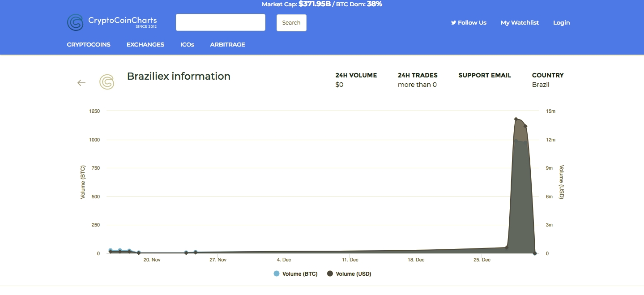644x295 pixels.
Task: Go back using the left arrow
Action: [x=81, y=83]
